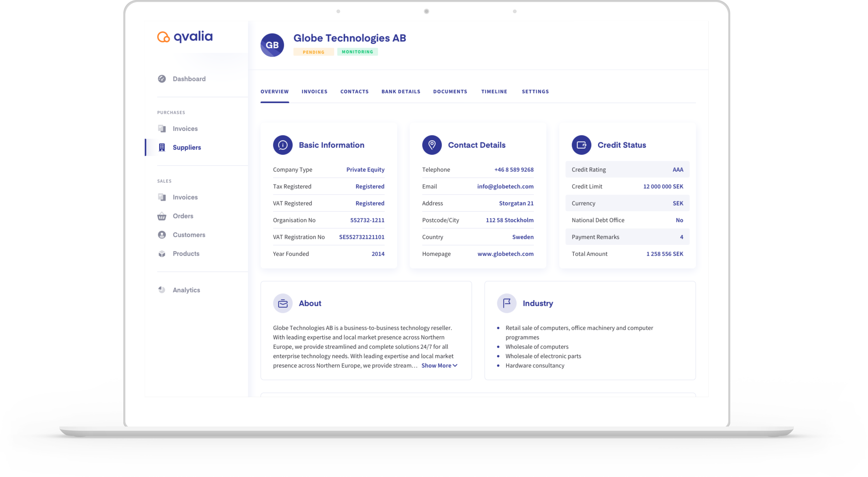
Task: Go to the Documents tab
Action: pyautogui.click(x=450, y=92)
